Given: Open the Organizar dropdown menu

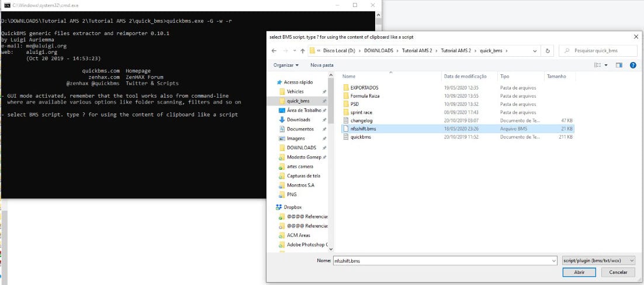Looking at the screenshot, I should pyautogui.click(x=286, y=65).
